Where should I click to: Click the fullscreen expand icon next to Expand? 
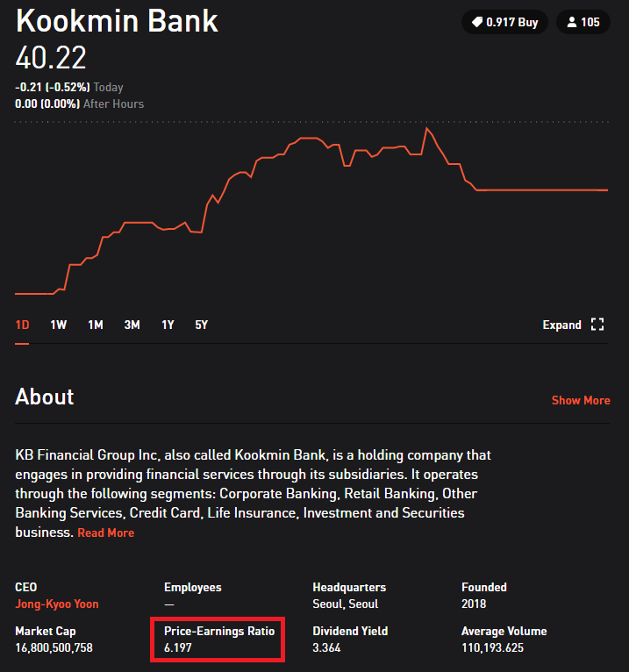597,325
